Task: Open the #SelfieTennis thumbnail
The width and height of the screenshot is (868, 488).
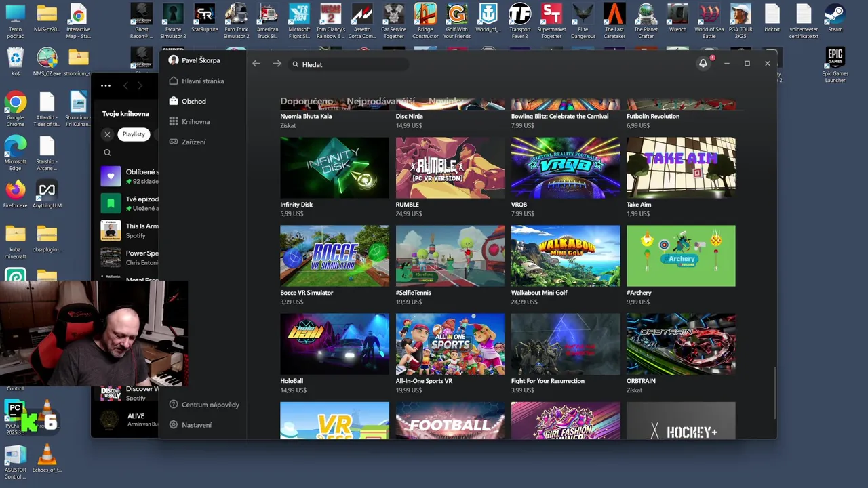Action: click(450, 256)
